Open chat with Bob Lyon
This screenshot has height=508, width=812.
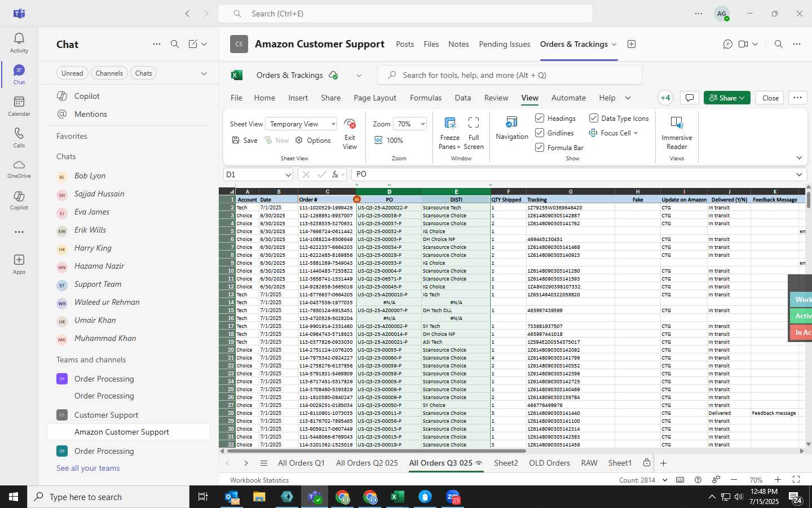[x=129, y=176]
